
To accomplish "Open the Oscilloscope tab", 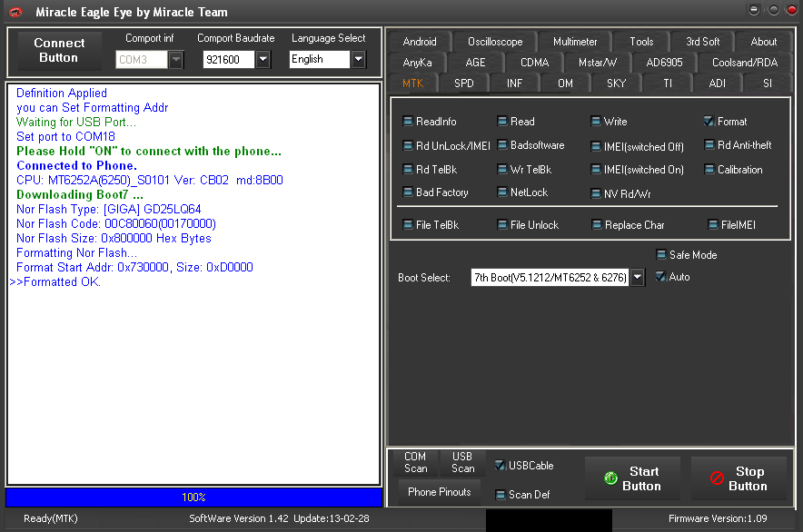I will [495, 42].
